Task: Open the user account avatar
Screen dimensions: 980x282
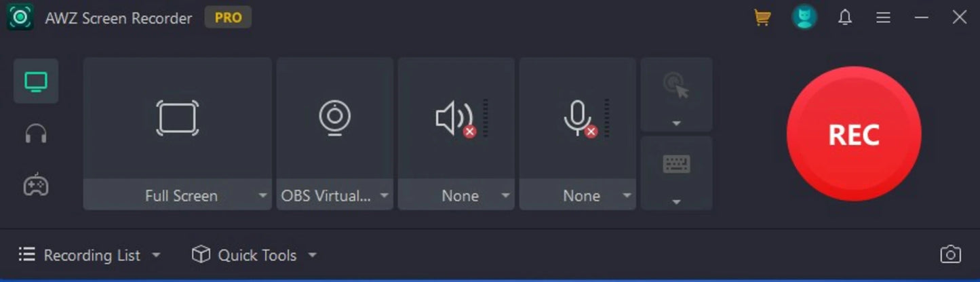Action: coord(804,18)
